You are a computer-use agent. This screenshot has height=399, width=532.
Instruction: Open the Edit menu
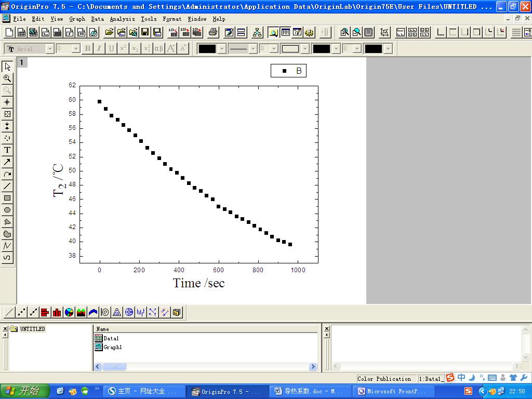(38, 19)
